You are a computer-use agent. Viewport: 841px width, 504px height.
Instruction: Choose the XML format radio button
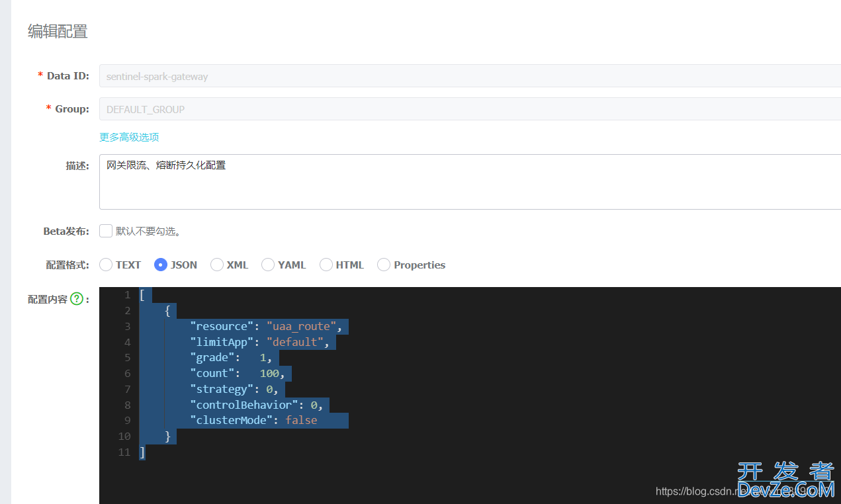[x=217, y=265]
